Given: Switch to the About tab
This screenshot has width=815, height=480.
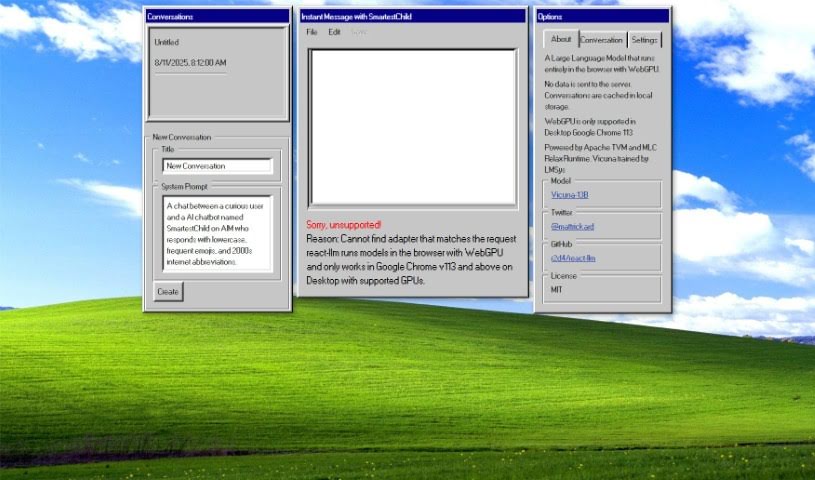Looking at the screenshot, I should 561,39.
